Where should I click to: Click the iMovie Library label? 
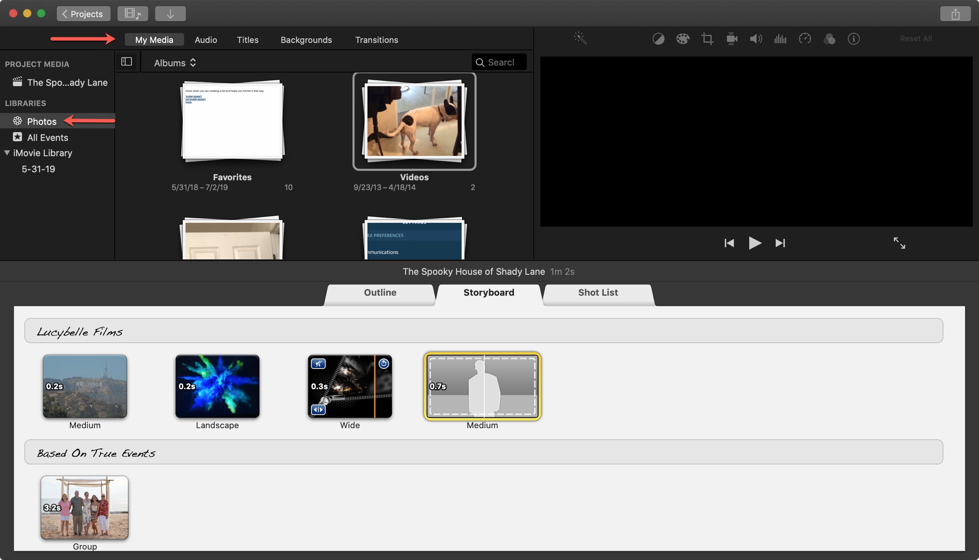[43, 153]
